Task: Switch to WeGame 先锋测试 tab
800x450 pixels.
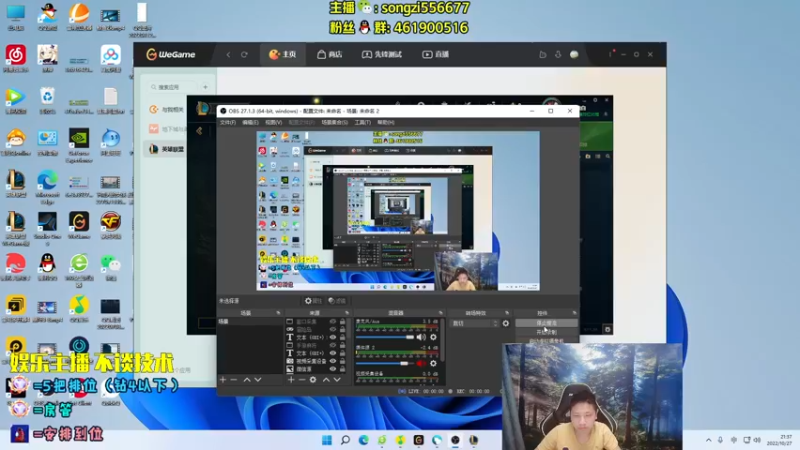Action: (382, 55)
